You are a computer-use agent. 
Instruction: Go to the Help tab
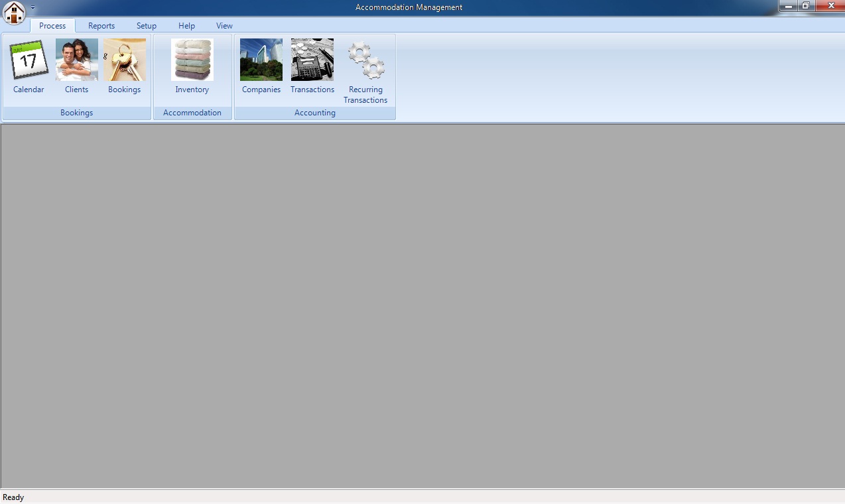click(187, 26)
